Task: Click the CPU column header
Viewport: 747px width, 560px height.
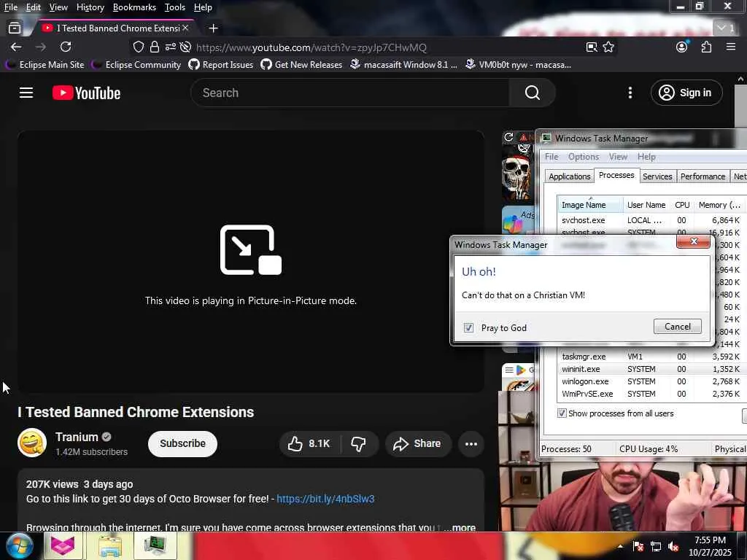Action: tap(682, 205)
